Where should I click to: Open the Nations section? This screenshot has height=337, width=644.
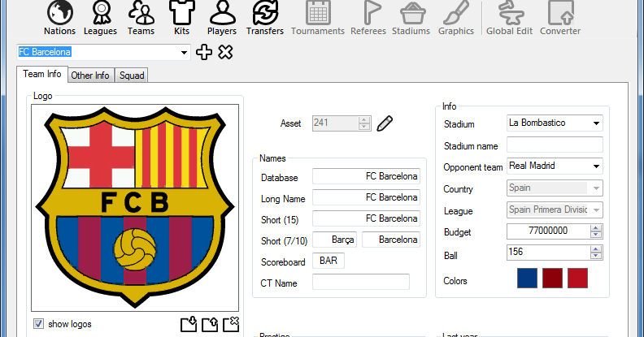coord(59,18)
